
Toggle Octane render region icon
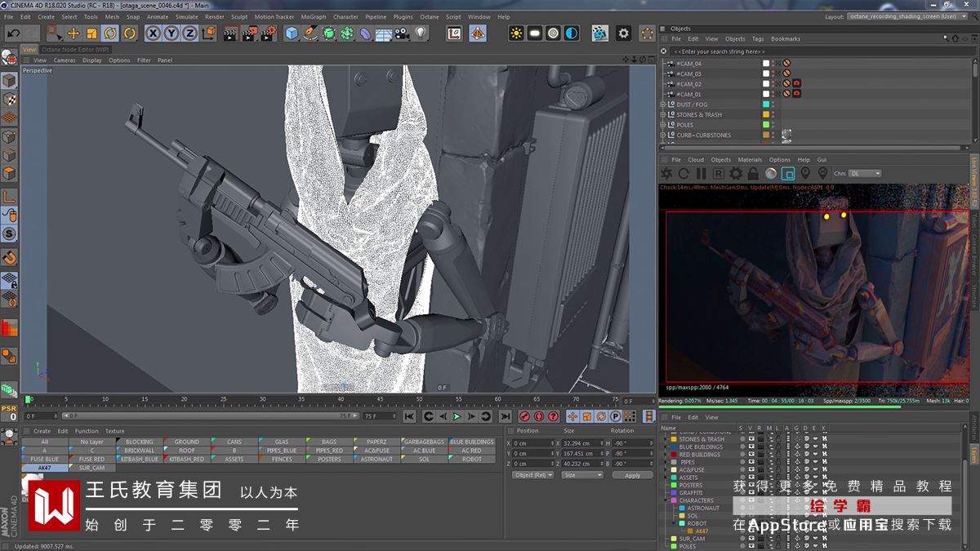point(788,173)
